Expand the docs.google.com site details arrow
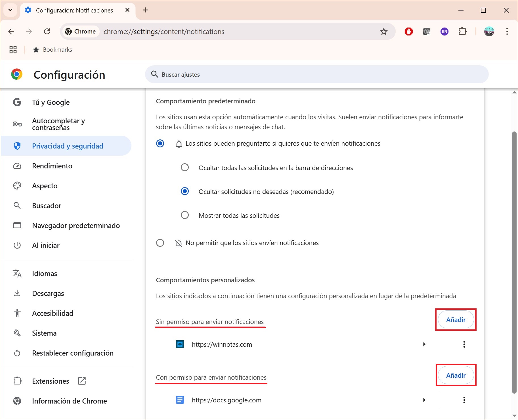 [x=424, y=400]
